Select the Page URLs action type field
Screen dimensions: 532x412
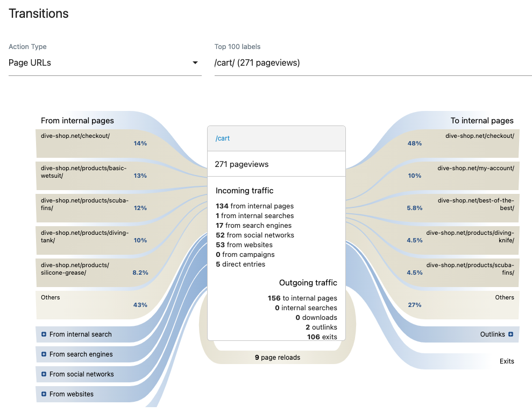[97, 63]
